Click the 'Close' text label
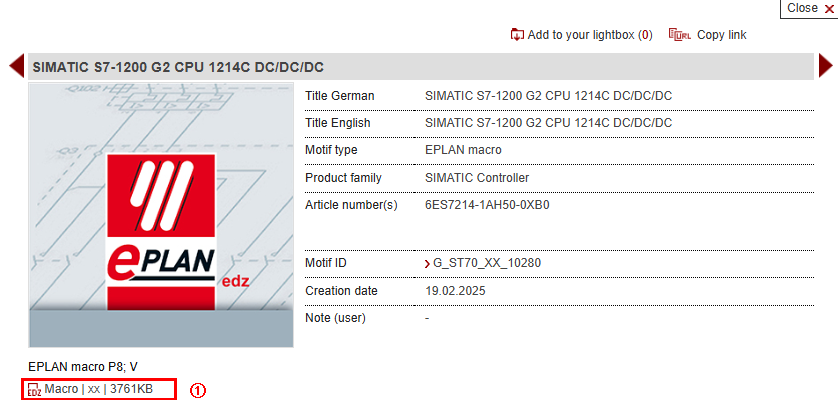The width and height of the screenshot is (838, 400). click(802, 8)
